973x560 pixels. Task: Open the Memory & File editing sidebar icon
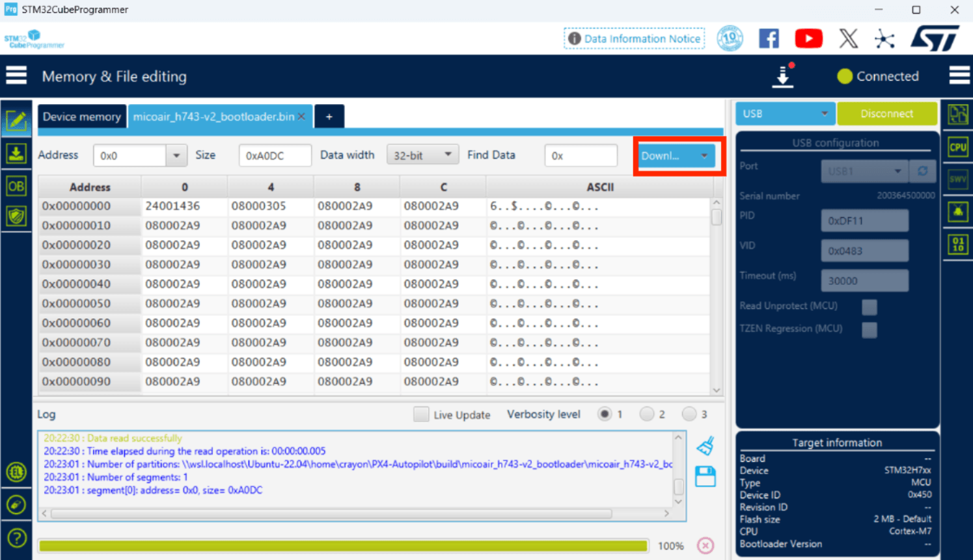pos(16,120)
